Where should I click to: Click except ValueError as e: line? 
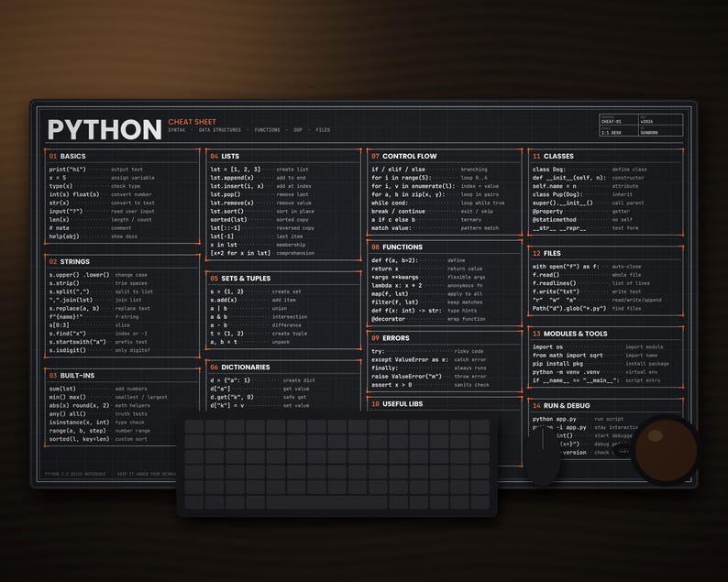coord(410,359)
